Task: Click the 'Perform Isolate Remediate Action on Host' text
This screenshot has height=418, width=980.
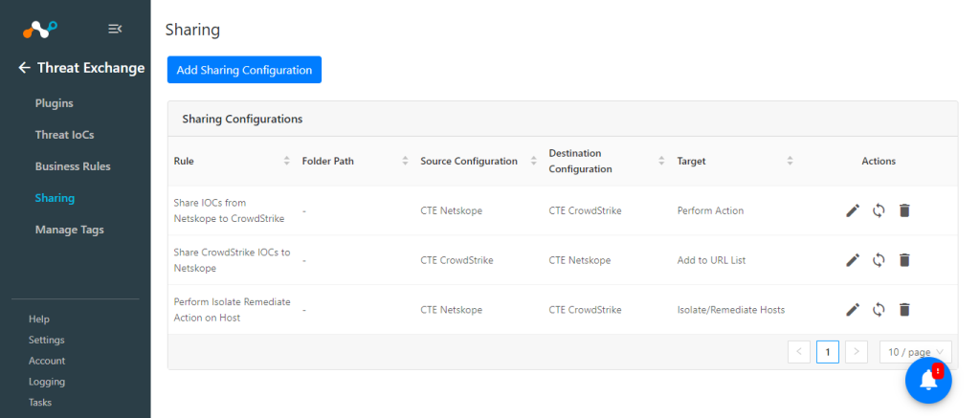Action: (x=232, y=309)
